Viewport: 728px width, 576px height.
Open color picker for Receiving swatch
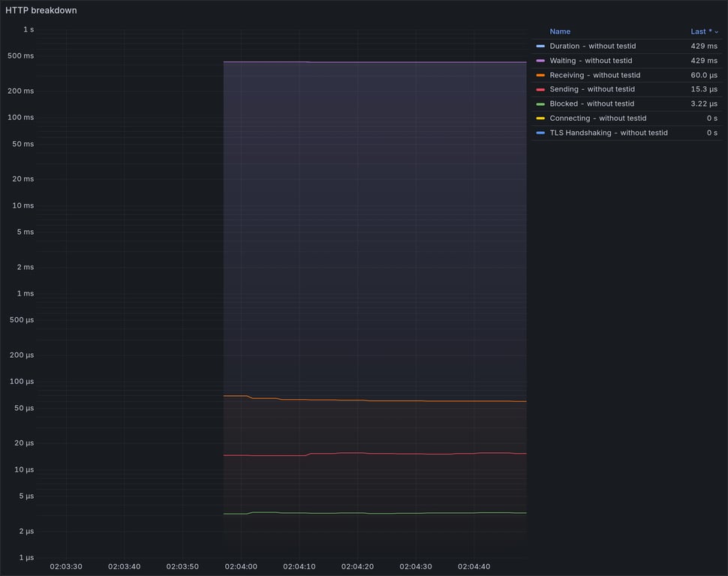pos(540,75)
